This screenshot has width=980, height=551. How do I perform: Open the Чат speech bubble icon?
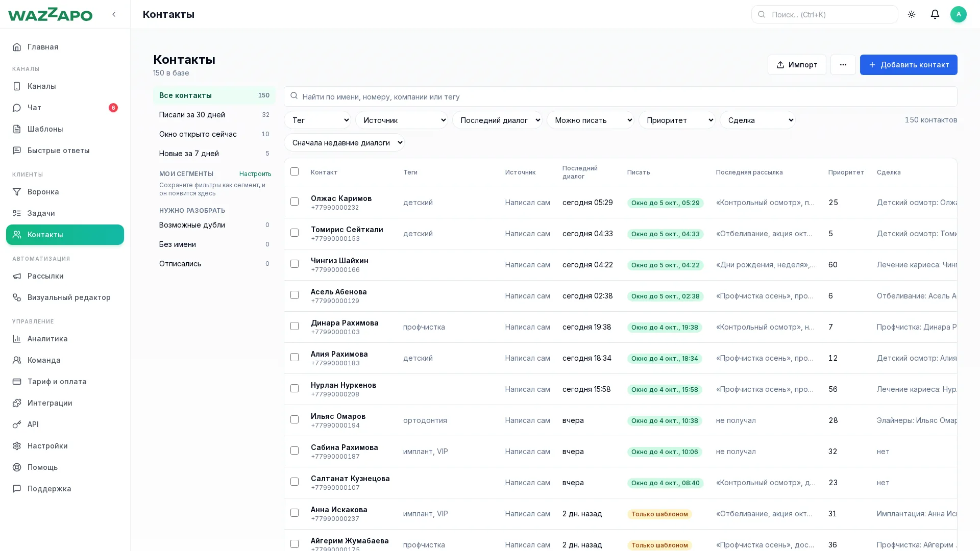[17, 108]
